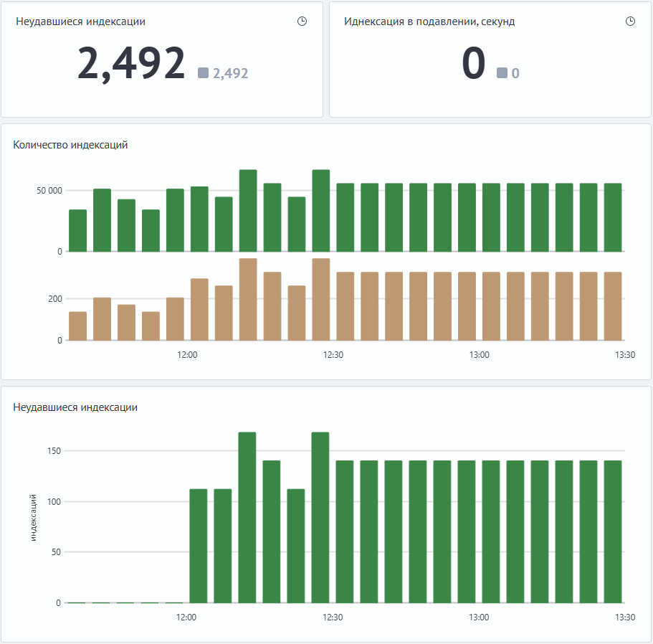Screen dimensions: 653x644
Task: Click the small gray 0 legend value
Action: [515, 73]
